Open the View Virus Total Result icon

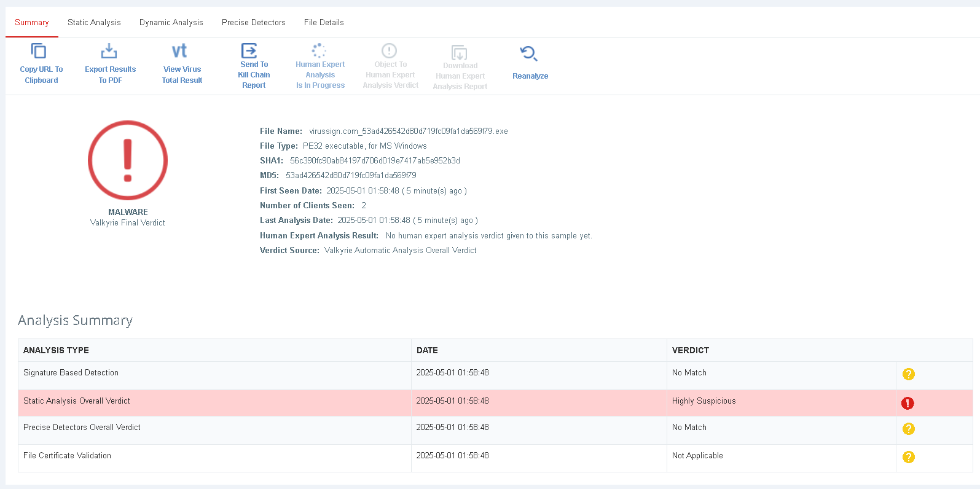179,51
